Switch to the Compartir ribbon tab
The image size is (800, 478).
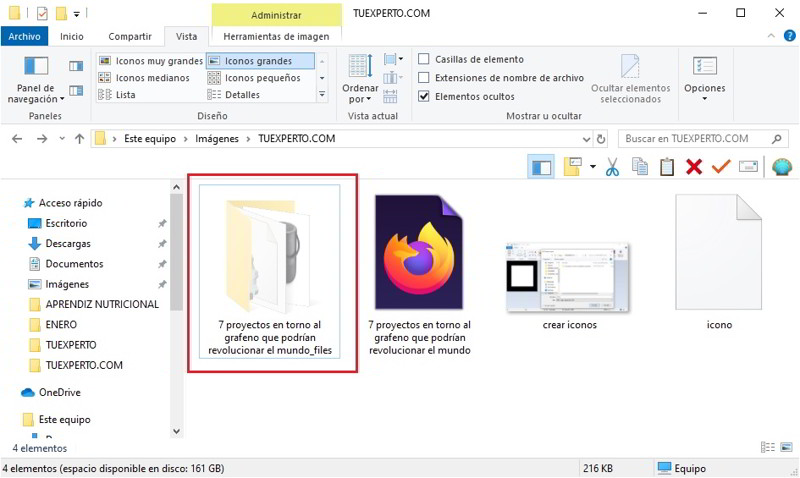pyautogui.click(x=130, y=36)
